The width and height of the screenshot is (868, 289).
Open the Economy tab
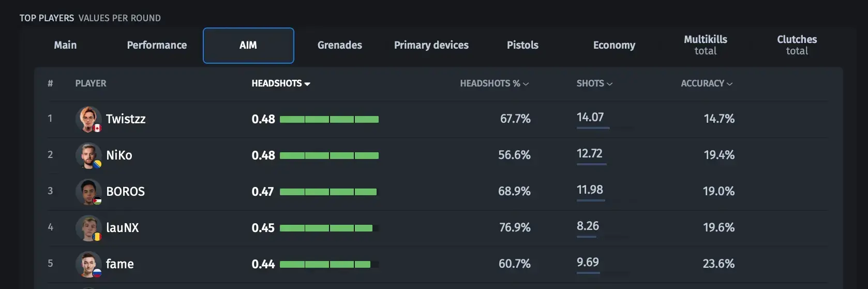pyautogui.click(x=614, y=46)
